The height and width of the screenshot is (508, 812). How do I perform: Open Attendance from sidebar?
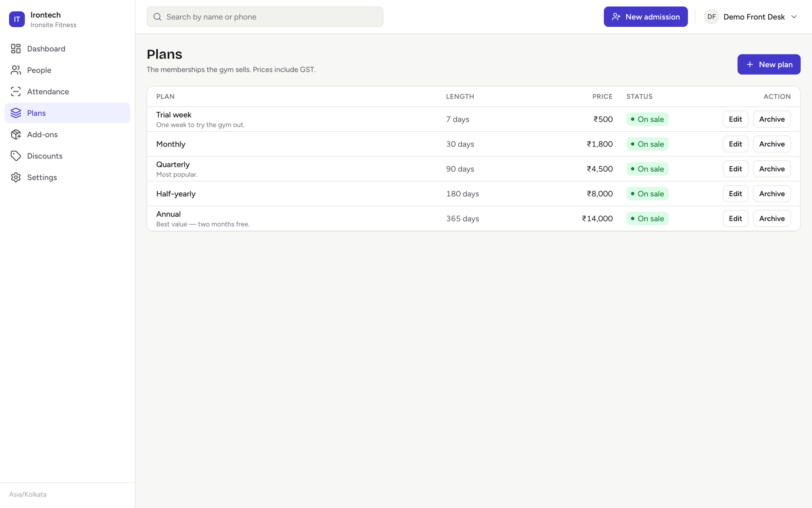[x=67, y=91]
